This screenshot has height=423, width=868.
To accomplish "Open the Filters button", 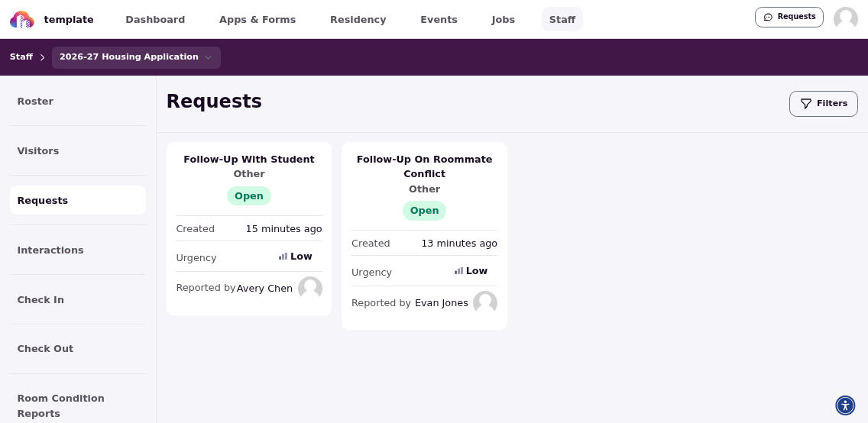I will point(823,104).
